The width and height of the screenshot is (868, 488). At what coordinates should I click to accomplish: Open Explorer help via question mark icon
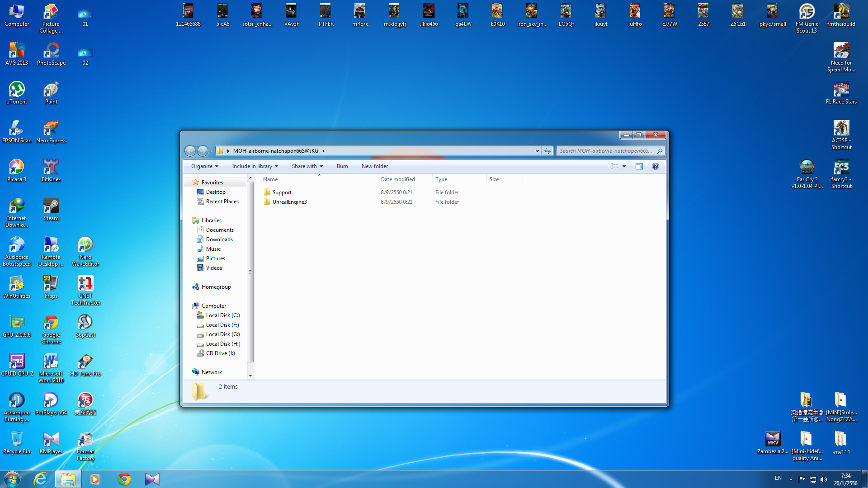[x=655, y=166]
